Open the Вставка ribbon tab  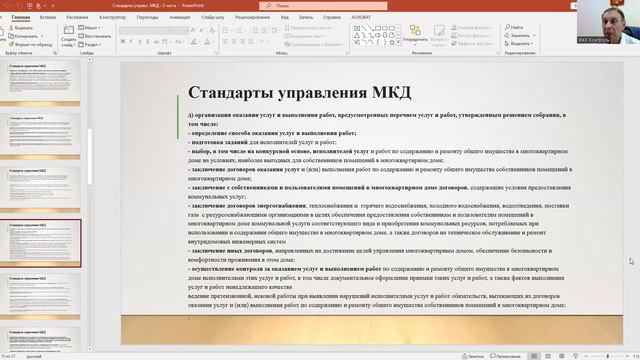point(48,17)
